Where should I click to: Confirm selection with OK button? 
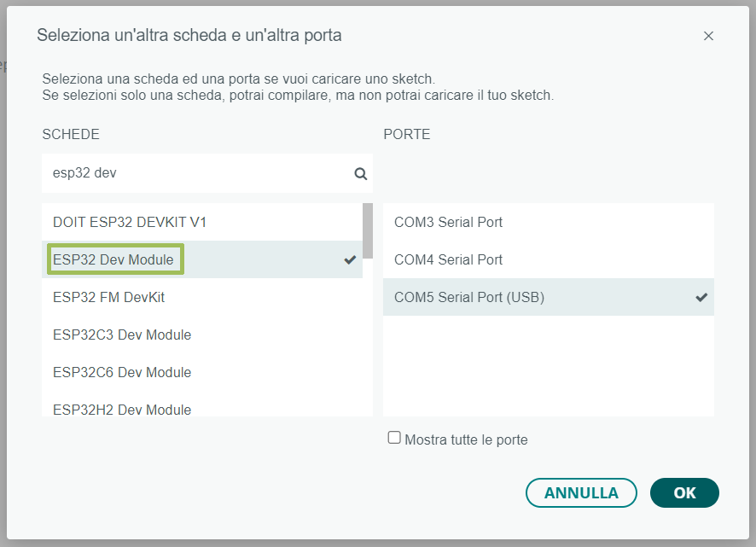click(684, 493)
